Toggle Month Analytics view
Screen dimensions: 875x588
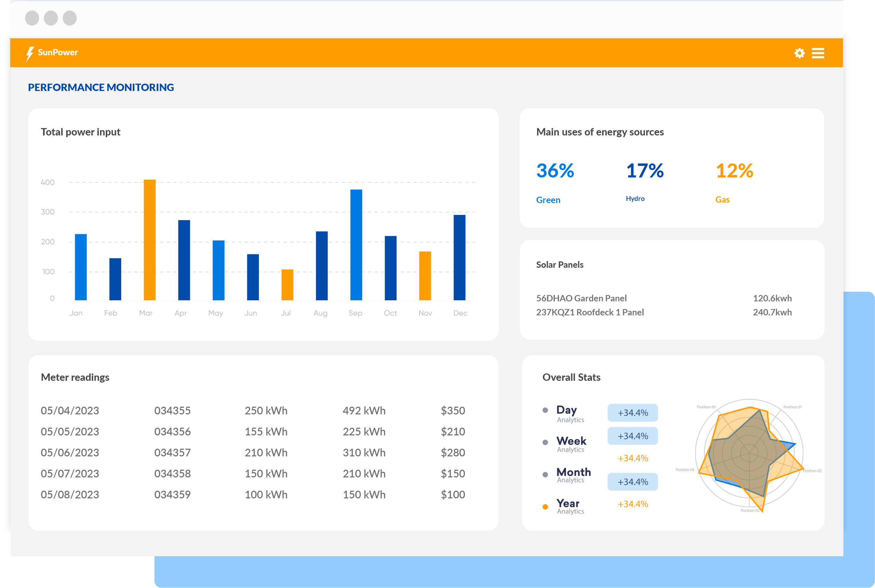tap(573, 476)
